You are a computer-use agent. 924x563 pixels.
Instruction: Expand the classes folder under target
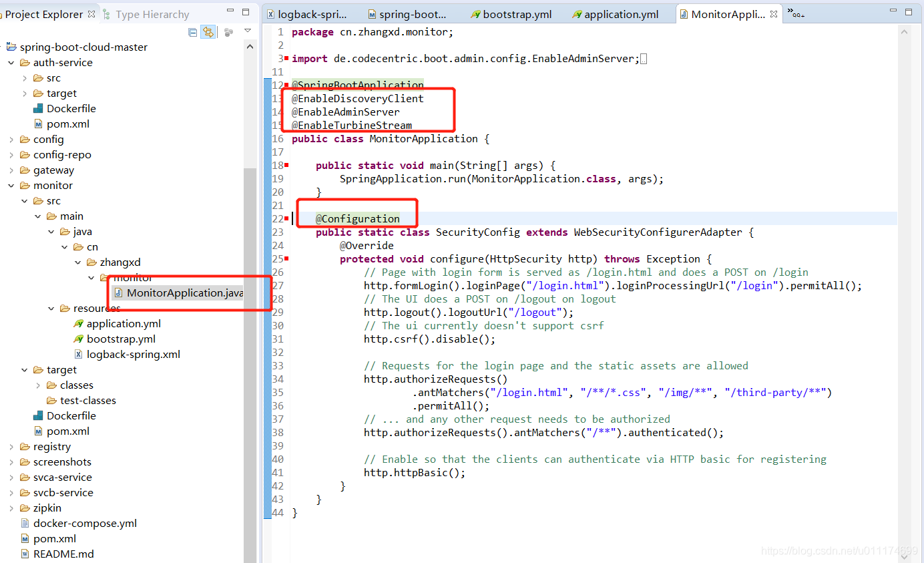(38, 385)
